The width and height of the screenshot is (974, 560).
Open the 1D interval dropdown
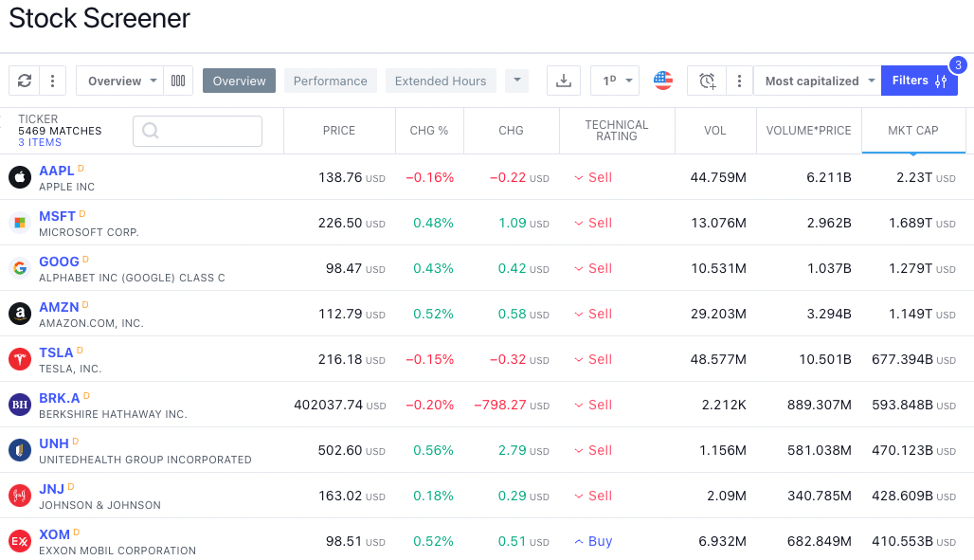(615, 81)
